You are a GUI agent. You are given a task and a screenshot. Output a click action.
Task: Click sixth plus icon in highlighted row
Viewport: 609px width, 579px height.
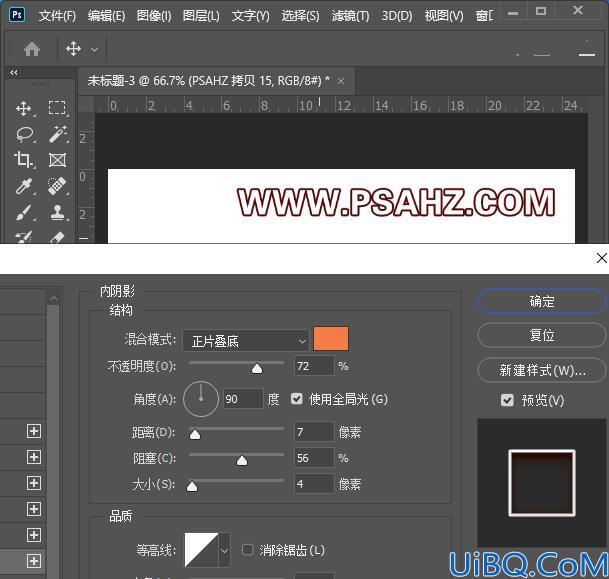tap(34, 561)
